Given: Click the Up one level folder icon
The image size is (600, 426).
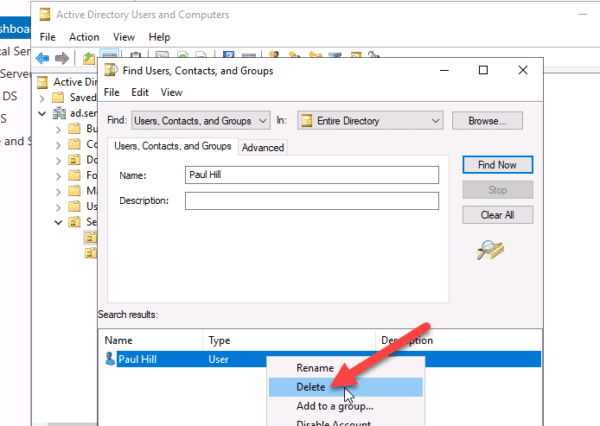Looking at the screenshot, I should click(89, 58).
